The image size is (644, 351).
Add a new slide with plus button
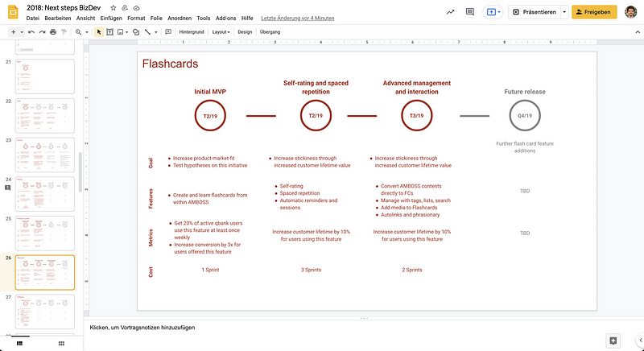click(x=14, y=32)
